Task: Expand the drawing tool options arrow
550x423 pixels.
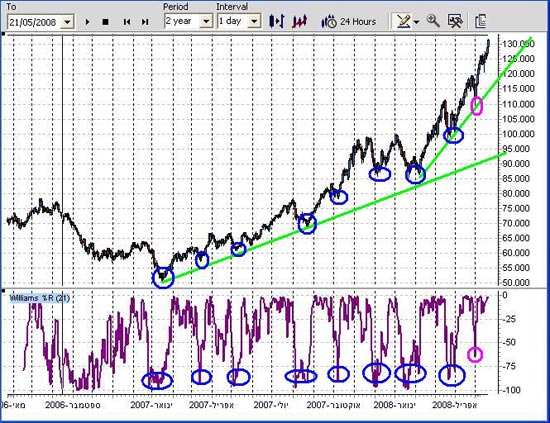Action: point(416,22)
